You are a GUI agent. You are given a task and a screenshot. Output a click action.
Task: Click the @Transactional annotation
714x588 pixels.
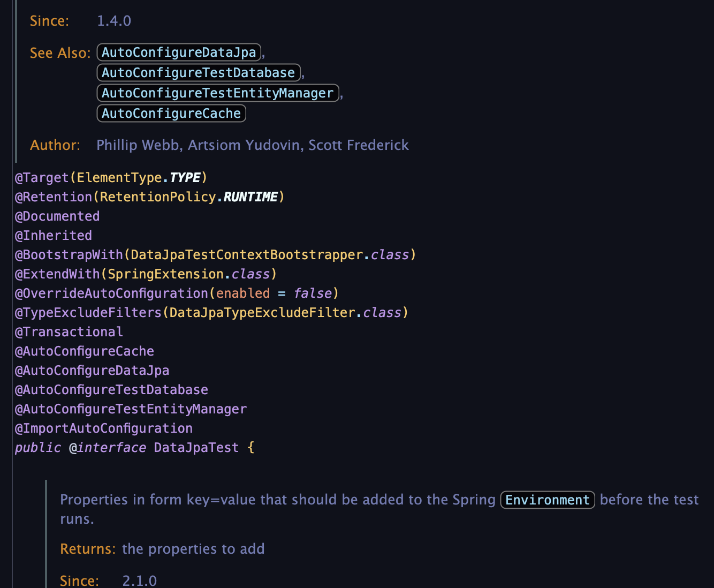tap(69, 332)
